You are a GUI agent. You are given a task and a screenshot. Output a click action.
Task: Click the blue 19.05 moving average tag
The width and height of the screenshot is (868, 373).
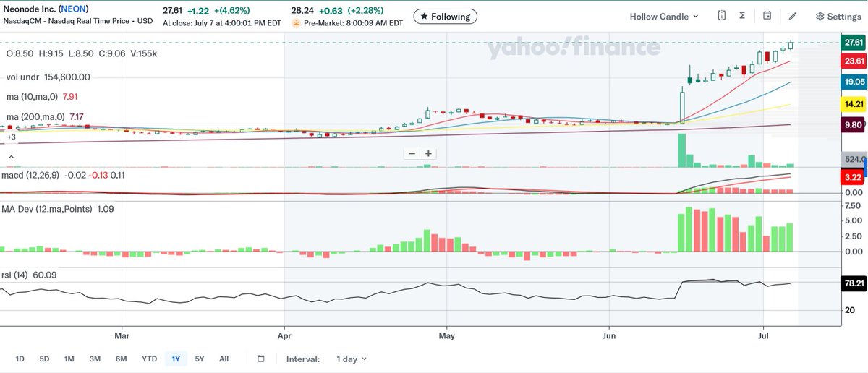pos(855,82)
